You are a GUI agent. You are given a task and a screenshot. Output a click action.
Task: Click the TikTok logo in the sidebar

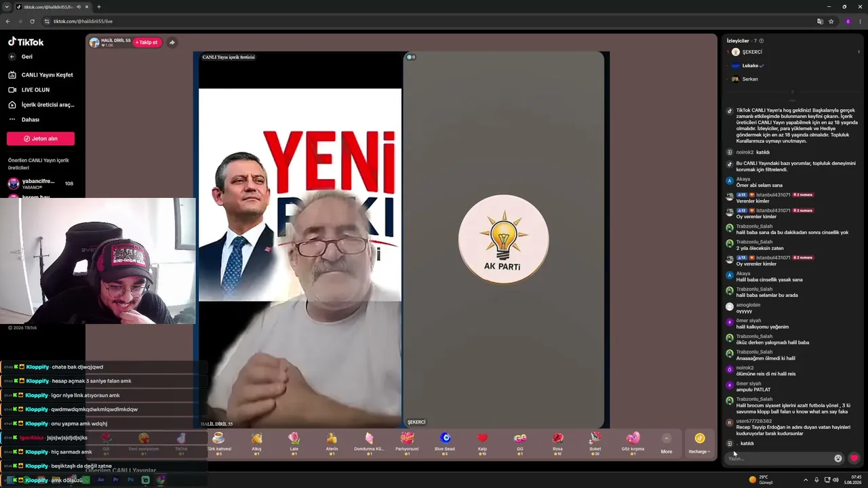26,41
